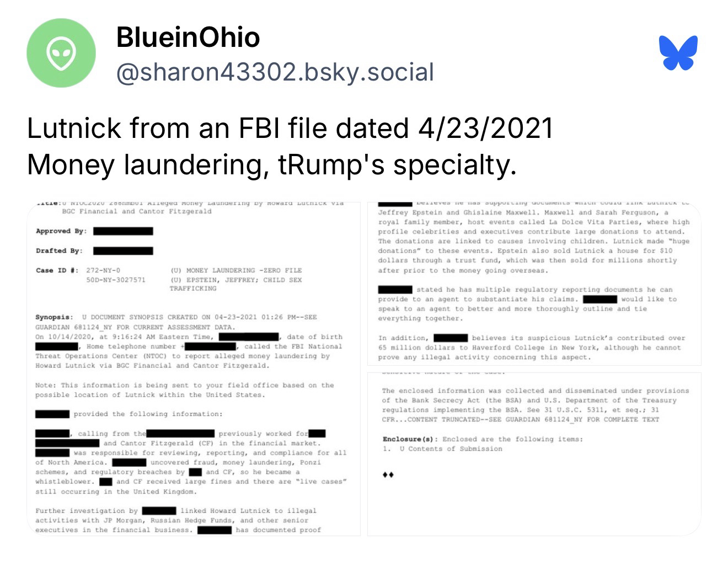Click the "provided the following information" line

(x=148, y=414)
